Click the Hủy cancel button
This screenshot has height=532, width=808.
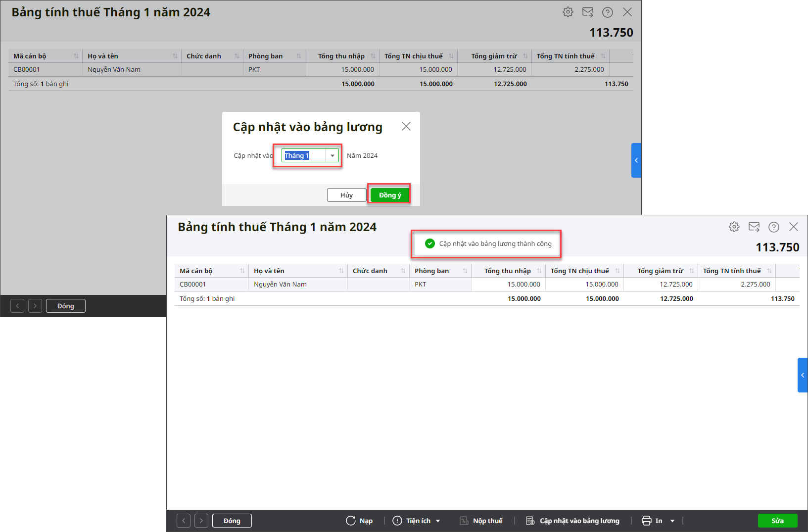(x=346, y=195)
